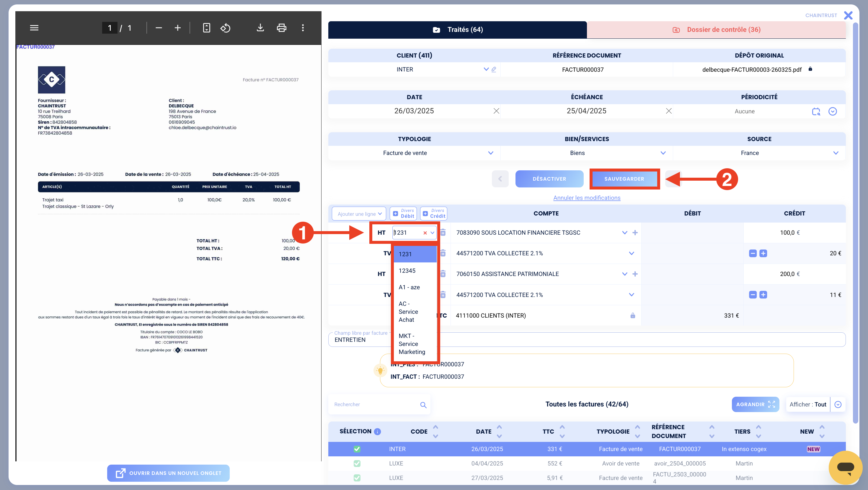Image resolution: width=868 pixels, height=490 pixels.
Task: Open the Ajouter une ligne dropdown
Action: pyautogui.click(x=359, y=214)
